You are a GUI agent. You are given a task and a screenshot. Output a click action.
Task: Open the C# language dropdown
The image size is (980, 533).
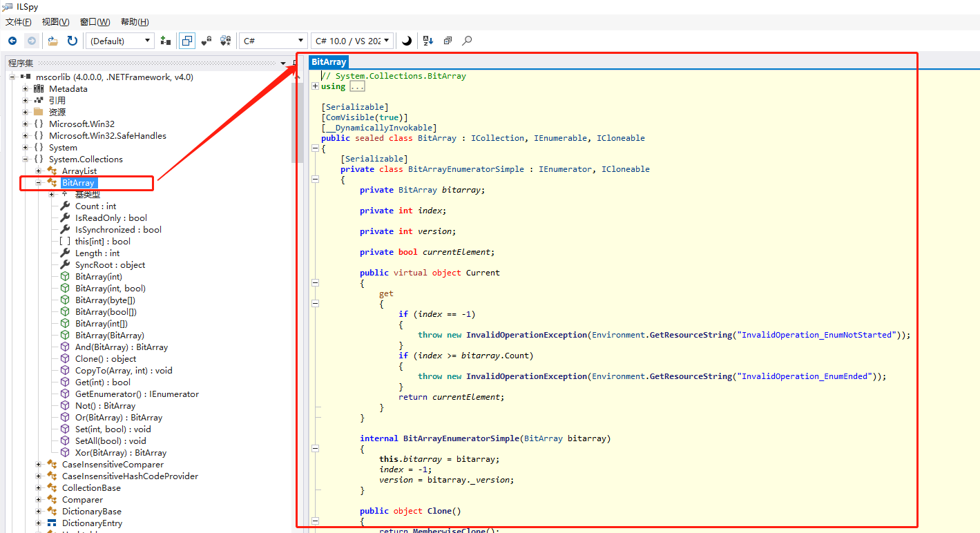(273, 41)
